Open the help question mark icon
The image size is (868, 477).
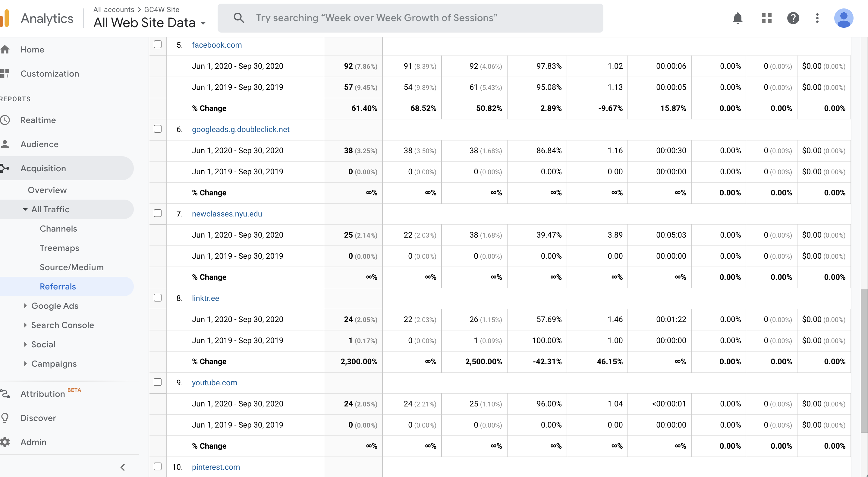click(x=793, y=18)
